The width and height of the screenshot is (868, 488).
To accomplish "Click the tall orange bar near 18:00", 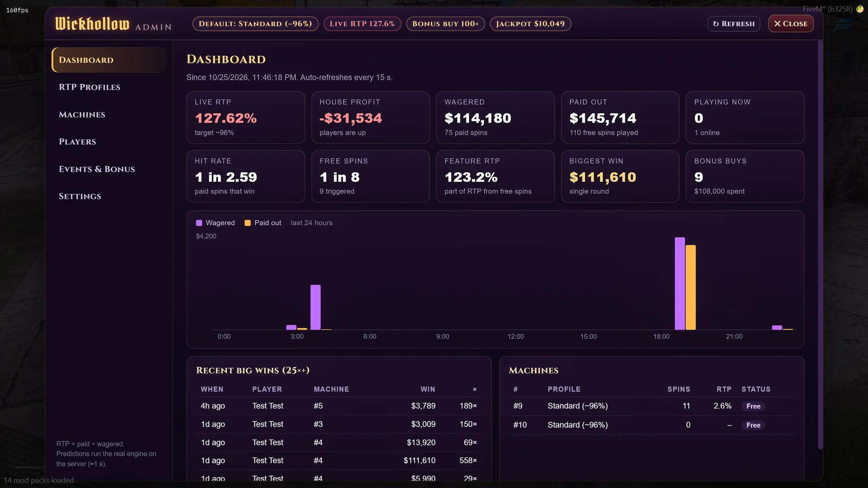I will tap(690, 287).
